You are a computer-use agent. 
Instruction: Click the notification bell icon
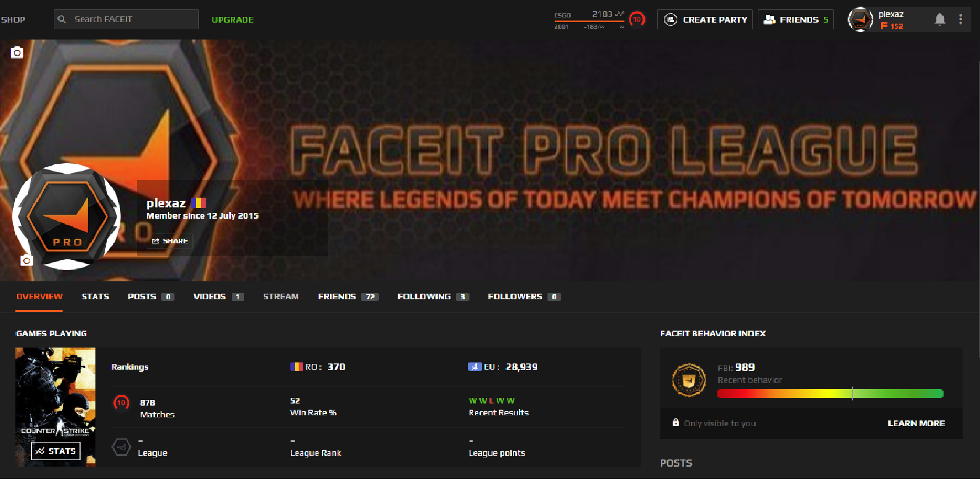(939, 20)
